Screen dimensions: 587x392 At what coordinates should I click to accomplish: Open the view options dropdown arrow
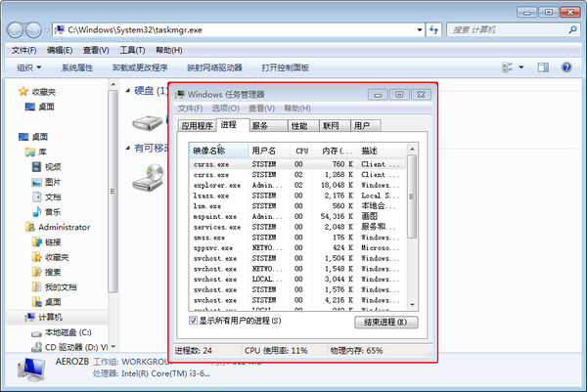click(x=521, y=67)
